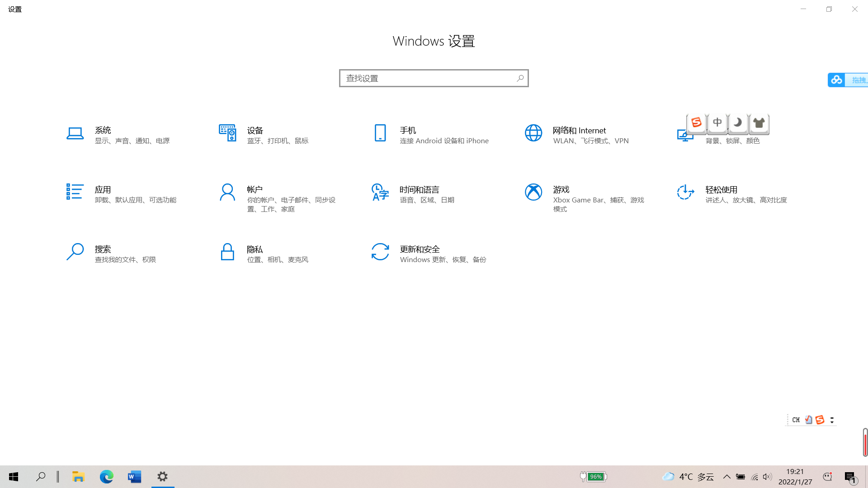Open the 游戏 Xbox icon
The image size is (868, 488).
click(533, 192)
